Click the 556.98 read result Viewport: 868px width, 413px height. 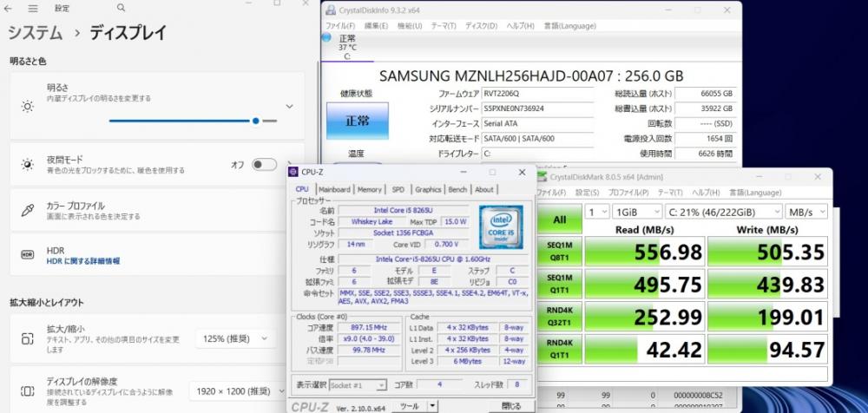(x=644, y=252)
